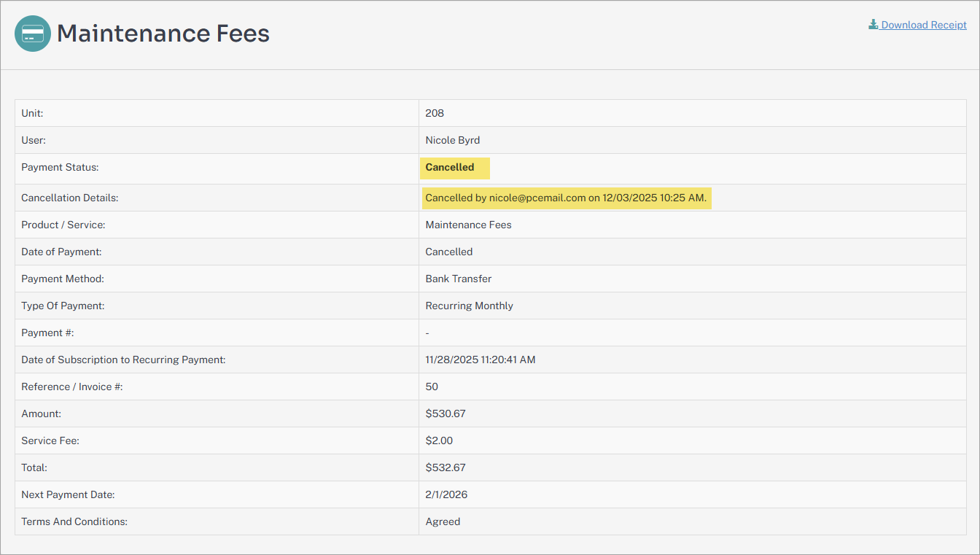
Task: Click the amount $530.67
Action: click(x=446, y=414)
